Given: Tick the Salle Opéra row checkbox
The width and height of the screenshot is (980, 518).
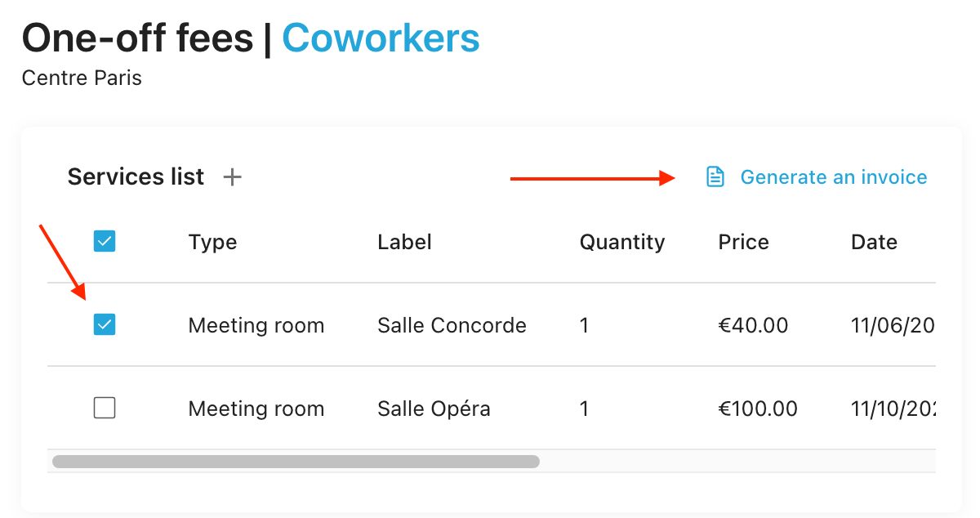Looking at the screenshot, I should tap(105, 408).
